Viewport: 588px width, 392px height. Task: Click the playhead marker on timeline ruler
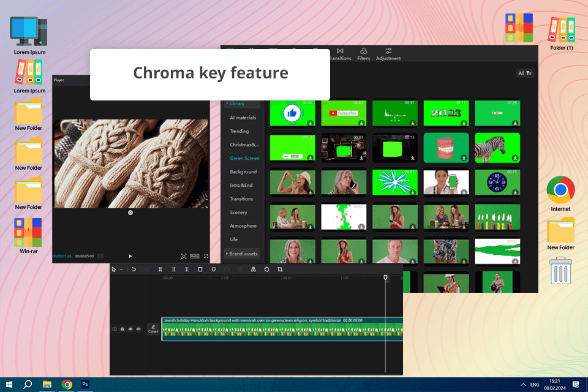[385, 277]
